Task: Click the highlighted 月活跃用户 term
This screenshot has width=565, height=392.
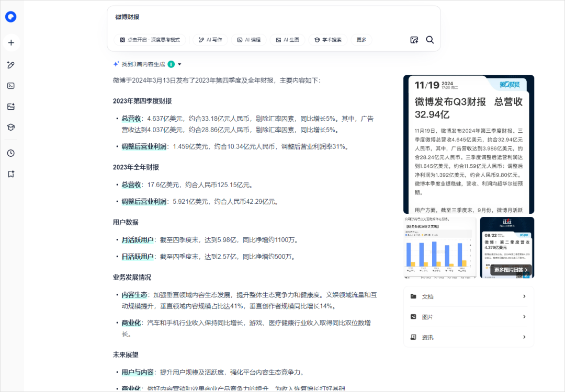Action: point(138,240)
